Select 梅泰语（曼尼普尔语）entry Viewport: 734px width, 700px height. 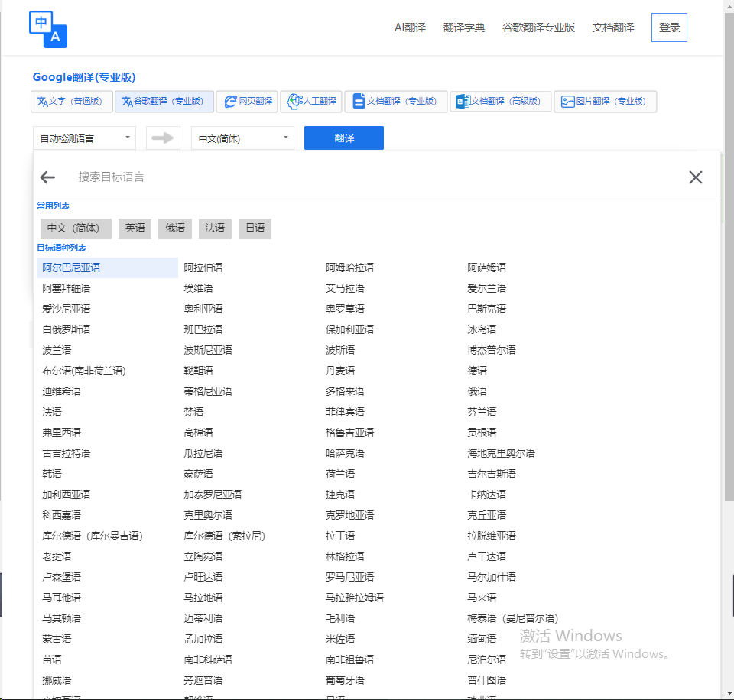click(512, 618)
